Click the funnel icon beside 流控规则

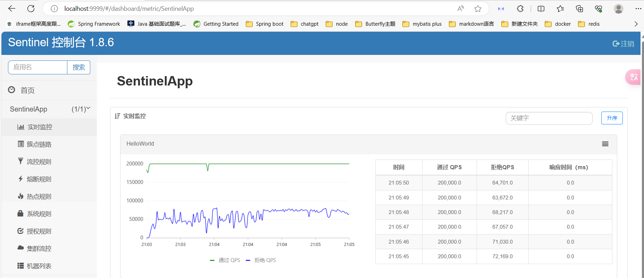[x=20, y=161]
